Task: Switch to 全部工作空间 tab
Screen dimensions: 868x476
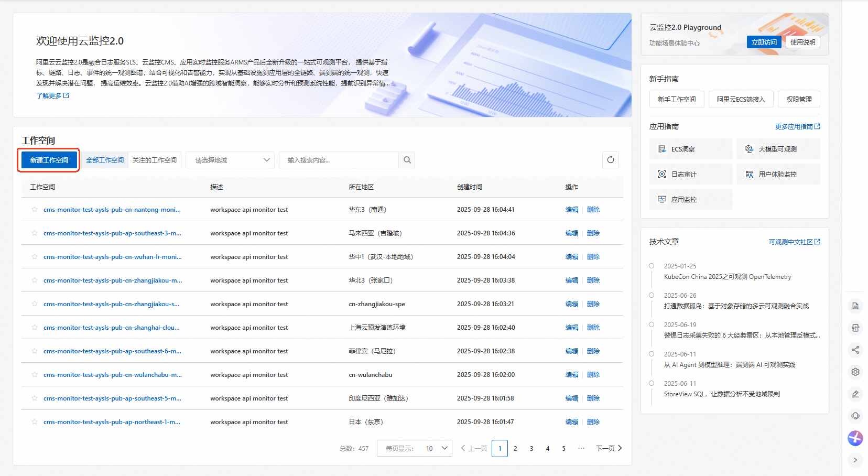Action: [x=105, y=160]
